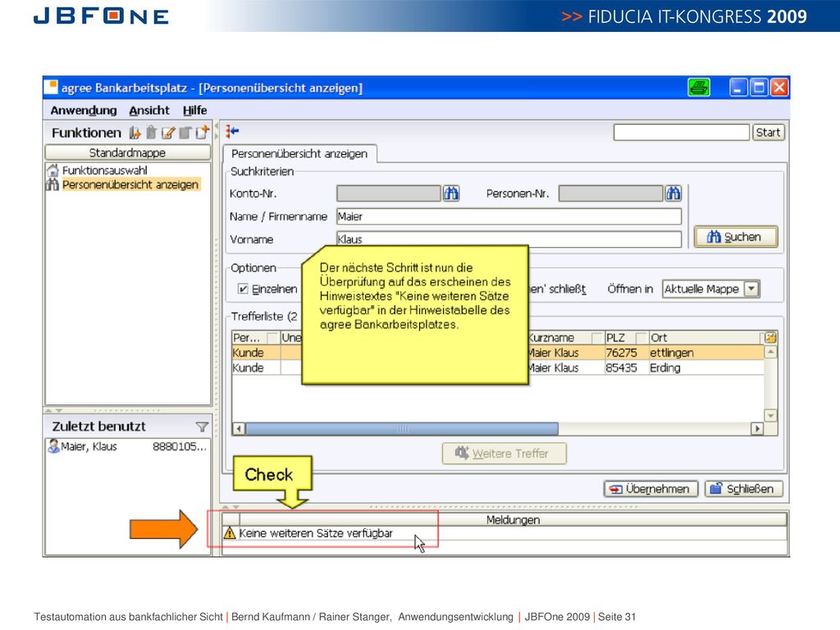Click the pencil edit icon beside Funktionen

pos(168,133)
